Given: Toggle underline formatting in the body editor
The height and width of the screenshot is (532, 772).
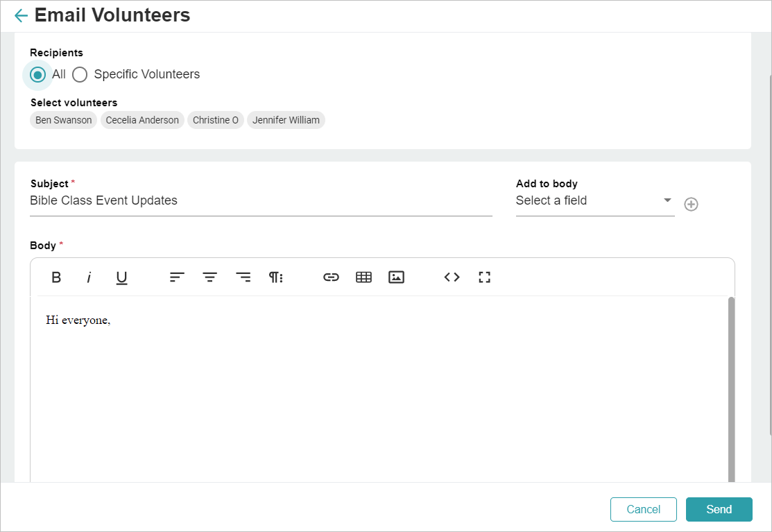Looking at the screenshot, I should tap(121, 277).
